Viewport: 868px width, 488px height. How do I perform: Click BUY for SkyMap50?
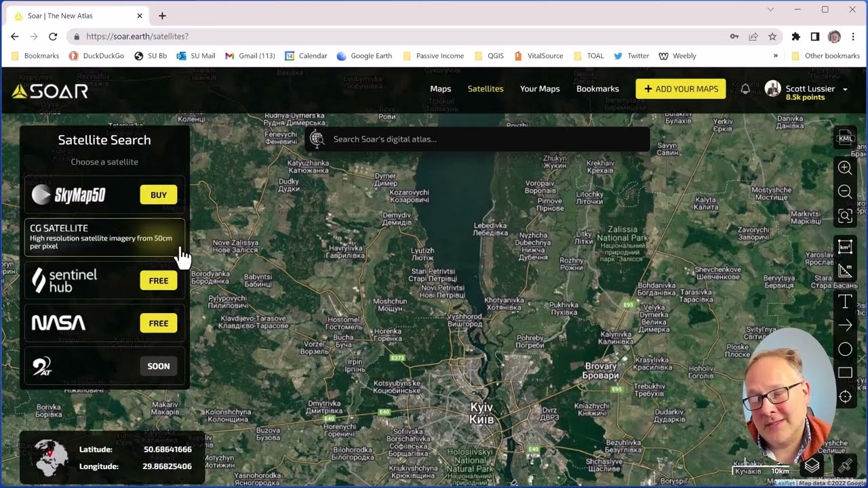[159, 195]
